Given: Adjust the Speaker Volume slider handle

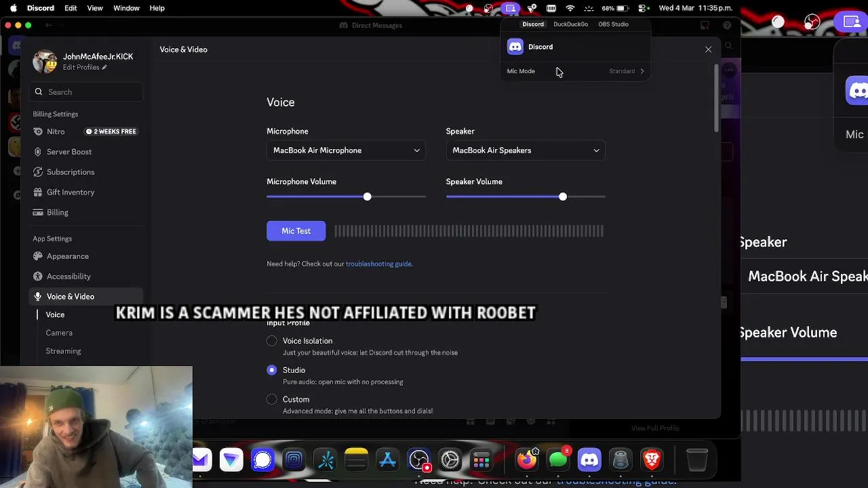Looking at the screenshot, I should (x=562, y=197).
